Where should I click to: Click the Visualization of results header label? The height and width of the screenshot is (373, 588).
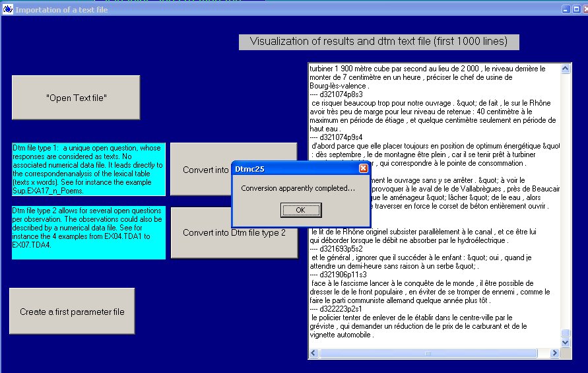click(379, 42)
